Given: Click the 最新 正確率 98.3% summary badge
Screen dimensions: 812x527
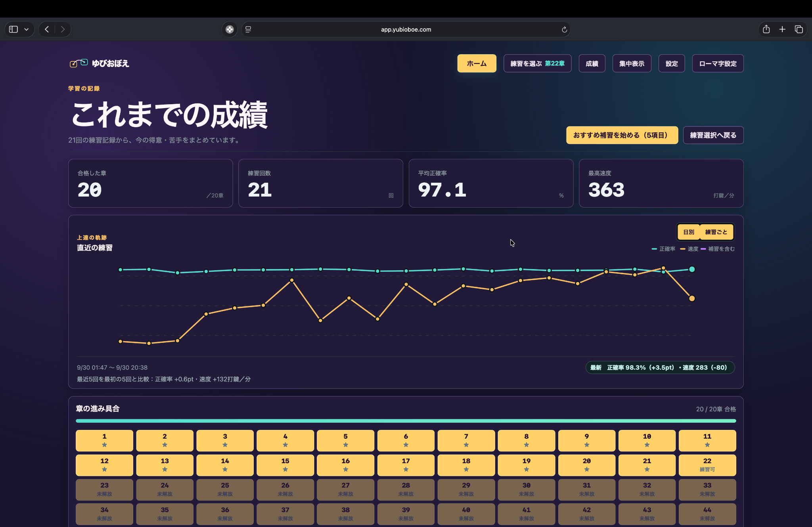Looking at the screenshot, I should [660, 367].
